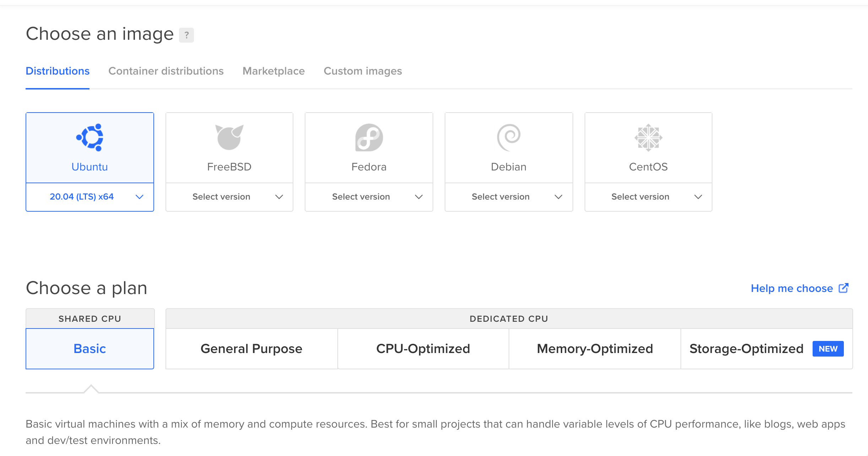868x456 pixels.
Task: Expand Fedora Select version dropdown
Action: [x=369, y=197]
